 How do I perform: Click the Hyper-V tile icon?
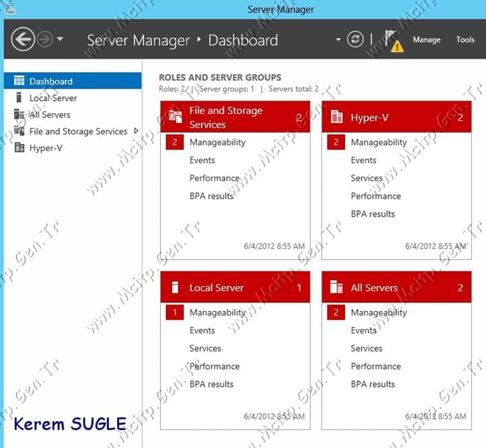(x=337, y=116)
